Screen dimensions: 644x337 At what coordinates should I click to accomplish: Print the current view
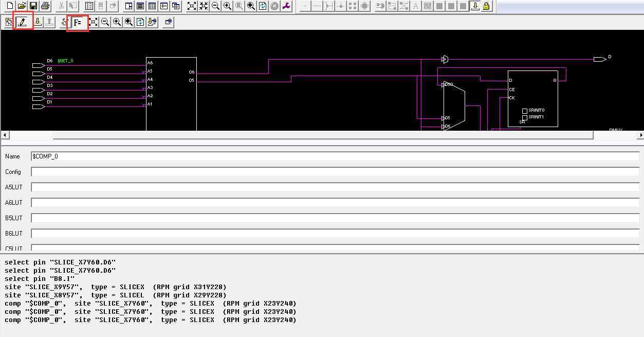[45, 6]
